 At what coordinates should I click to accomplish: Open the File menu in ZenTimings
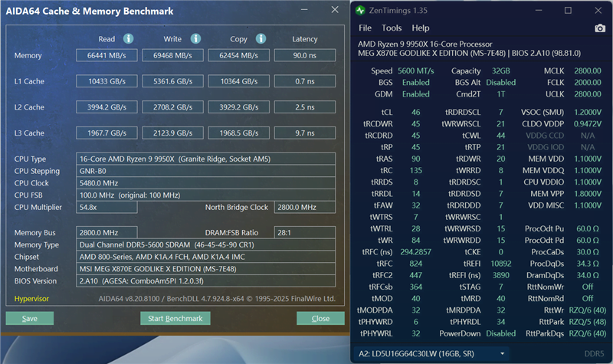click(364, 28)
